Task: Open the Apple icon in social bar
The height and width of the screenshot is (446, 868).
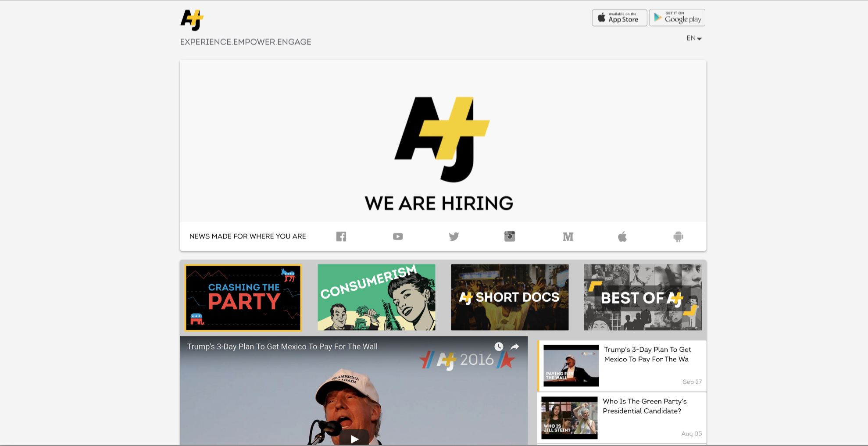Action: tap(622, 237)
